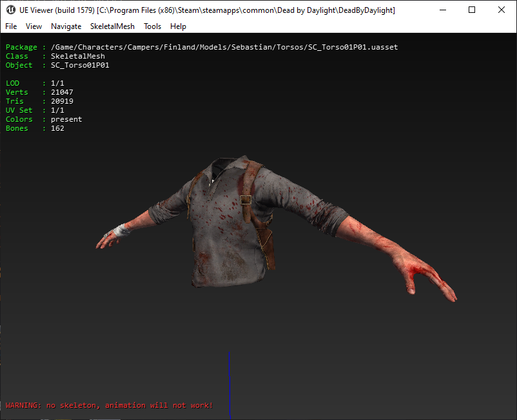517x420 pixels.
Task: Click the UV Set label
Action: pyautogui.click(x=19, y=110)
